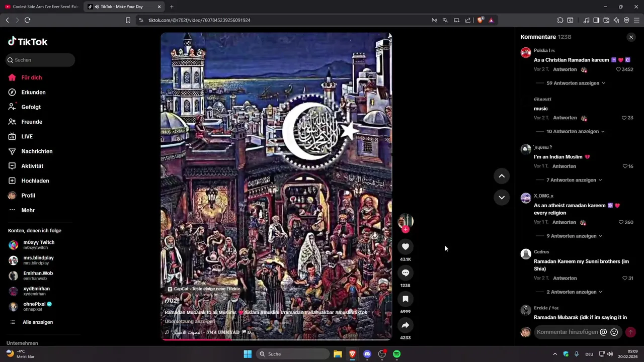Open the Windows Start menu
644x362 pixels.
coord(248,354)
